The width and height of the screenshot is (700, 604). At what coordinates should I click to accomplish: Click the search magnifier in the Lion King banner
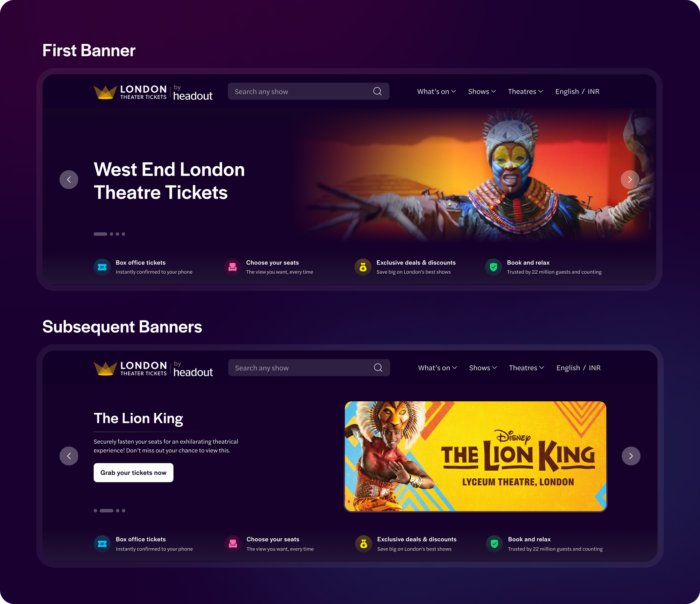(x=378, y=367)
